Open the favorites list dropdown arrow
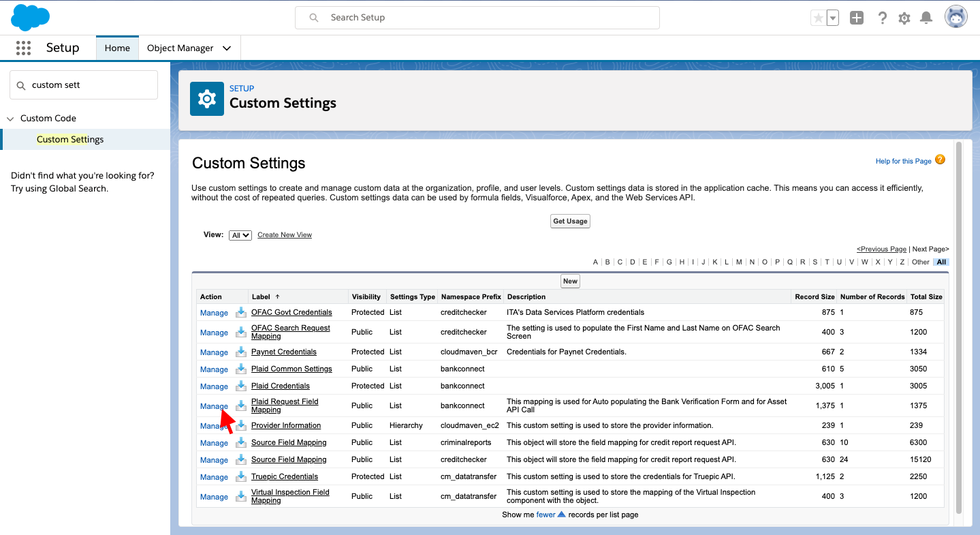The width and height of the screenshot is (980, 535). click(833, 18)
